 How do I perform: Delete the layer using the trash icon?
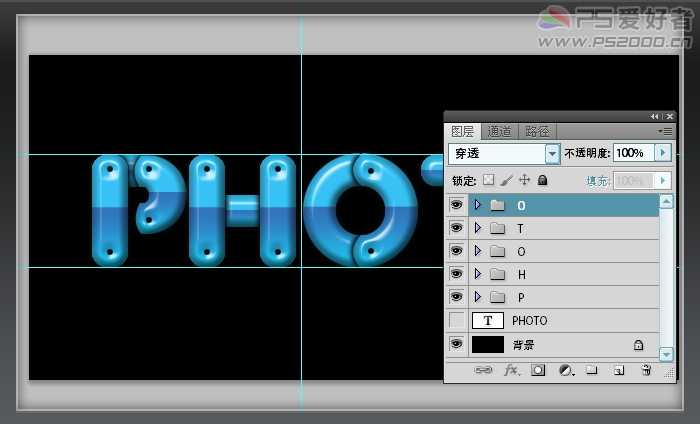(x=646, y=370)
